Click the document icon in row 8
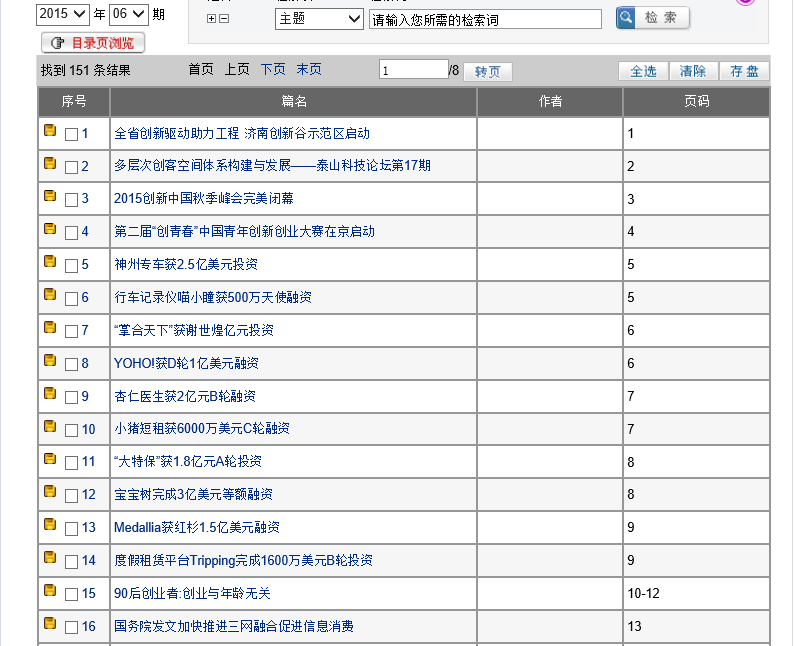The width and height of the screenshot is (794, 646). tap(50, 360)
